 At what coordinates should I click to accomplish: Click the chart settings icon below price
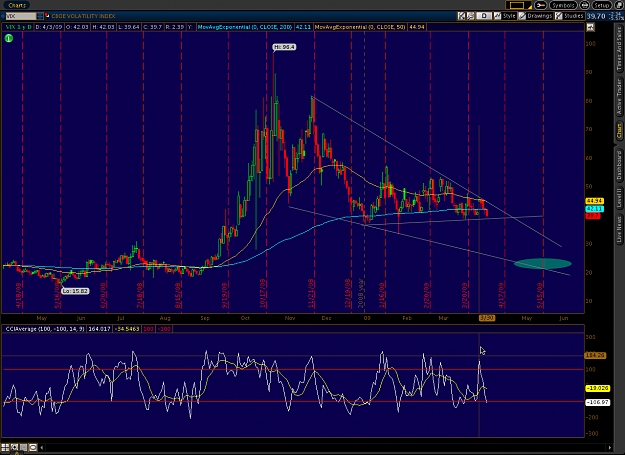[x=590, y=27]
